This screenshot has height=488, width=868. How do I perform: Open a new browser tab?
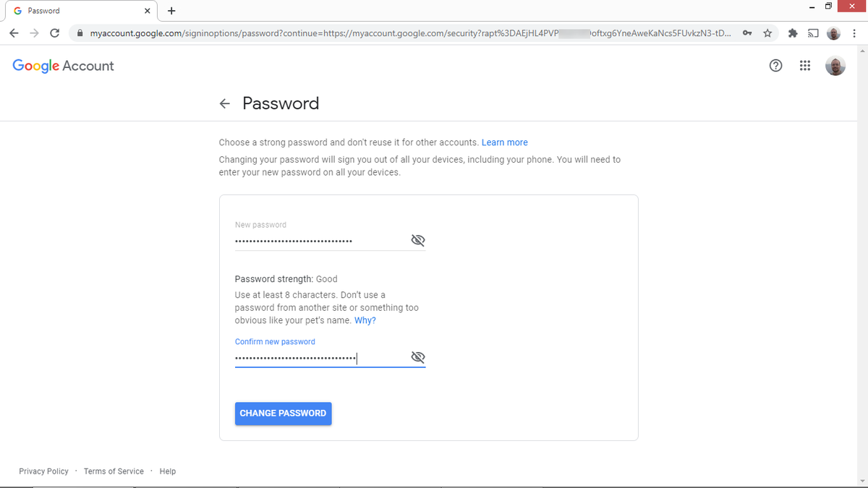click(x=171, y=10)
